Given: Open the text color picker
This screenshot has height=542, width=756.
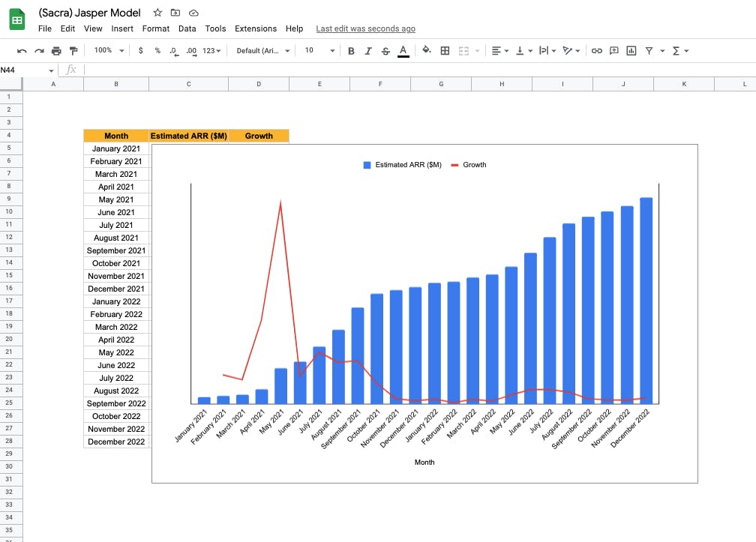Looking at the screenshot, I should tap(403, 50).
